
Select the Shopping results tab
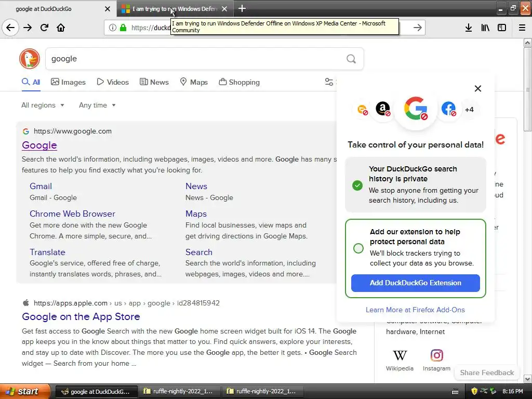tap(239, 82)
